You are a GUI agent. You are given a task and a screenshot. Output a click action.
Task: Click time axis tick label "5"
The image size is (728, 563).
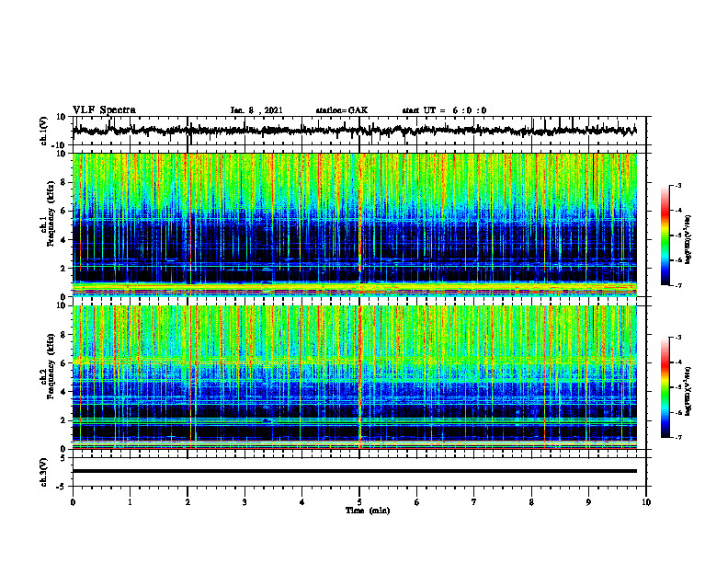(x=359, y=502)
